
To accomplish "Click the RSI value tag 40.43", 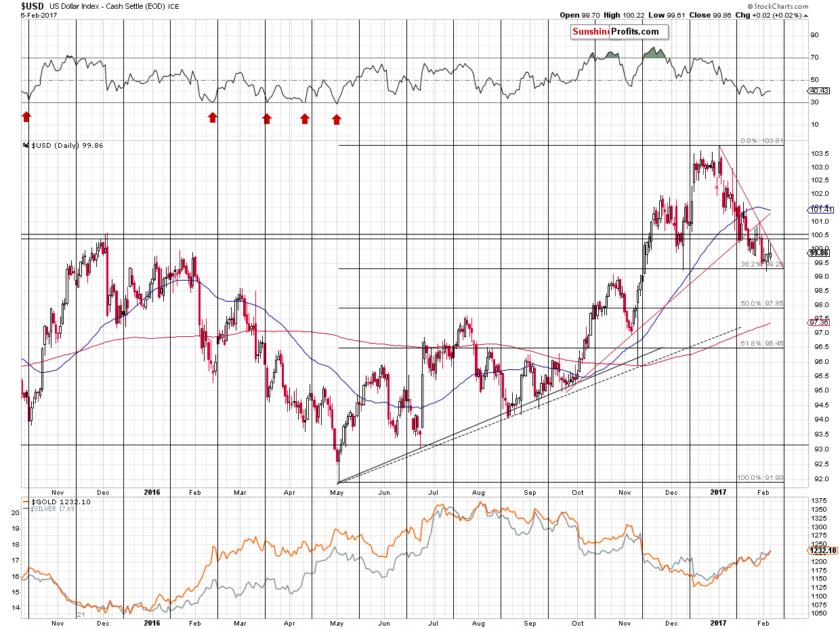I will pos(819,90).
